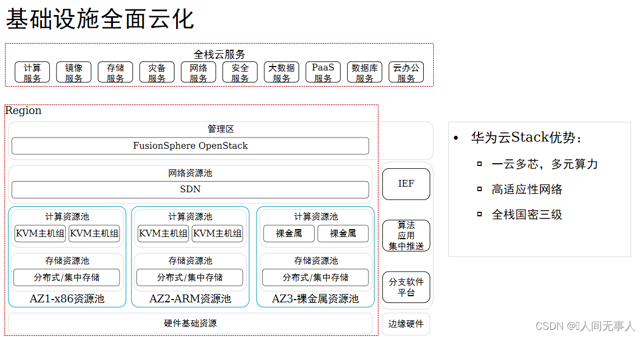Select the 算法应用集中推送 box

click(406, 236)
